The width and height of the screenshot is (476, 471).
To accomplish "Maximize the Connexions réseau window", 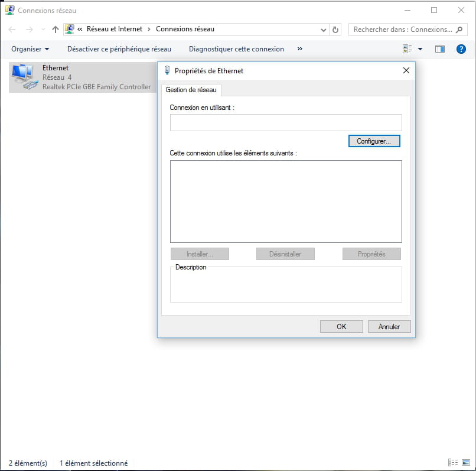I will pos(434,10).
